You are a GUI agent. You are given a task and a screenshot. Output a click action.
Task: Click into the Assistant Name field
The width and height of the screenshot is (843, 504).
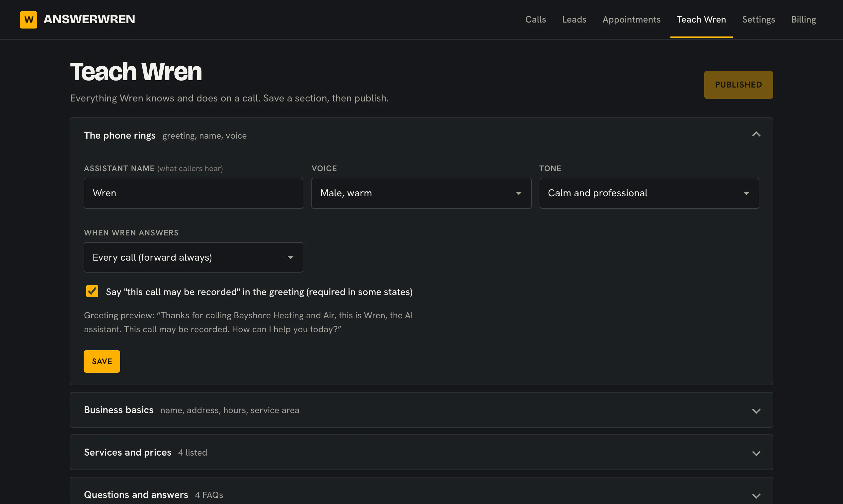pyautogui.click(x=193, y=193)
